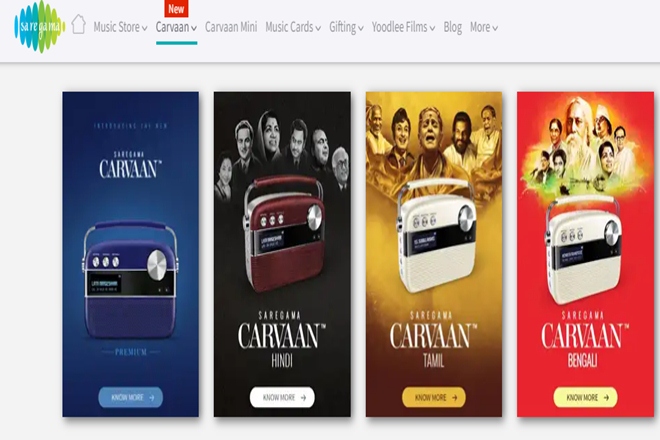660x440 pixels.
Task: Click Know More on Carvaan Tamil card
Action: [434, 397]
